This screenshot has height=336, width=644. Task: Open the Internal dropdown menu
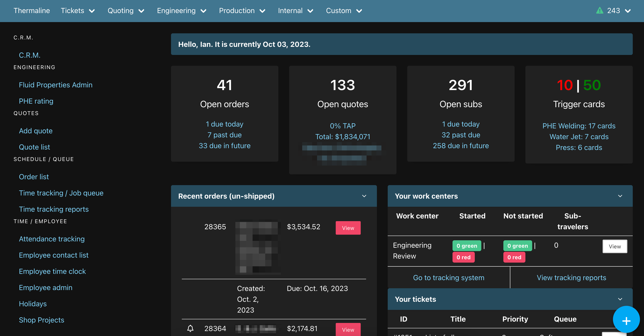pyautogui.click(x=295, y=11)
